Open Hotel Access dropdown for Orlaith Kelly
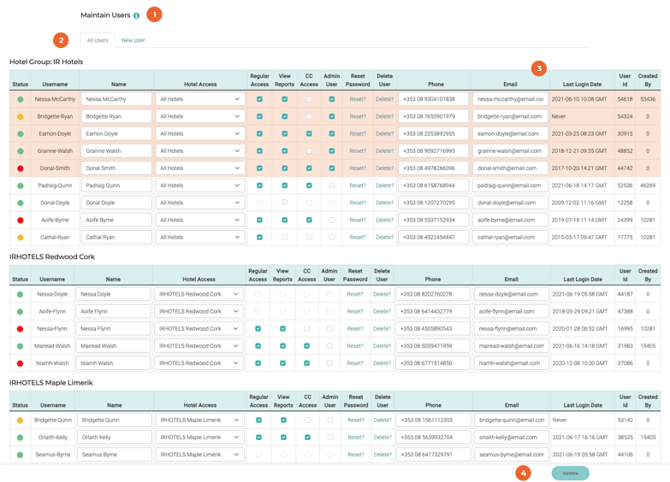Image resolution: width=670 pixels, height=482 pixels. pos(198,438)
